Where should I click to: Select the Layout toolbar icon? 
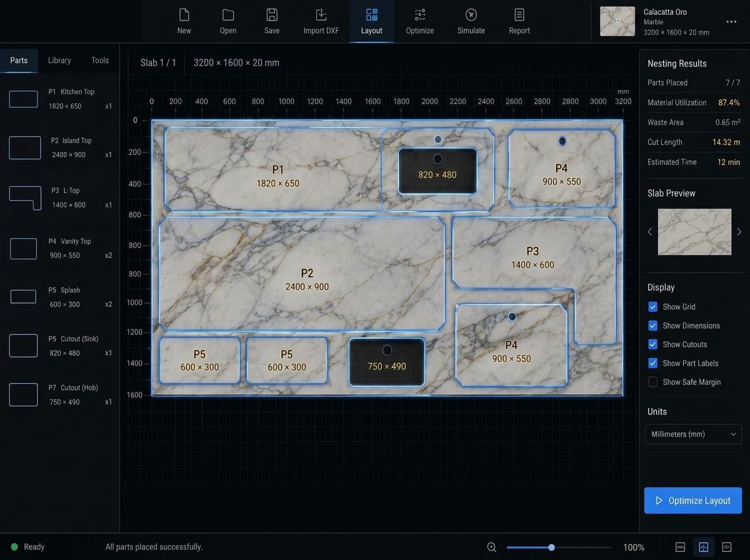click(371, 15)
